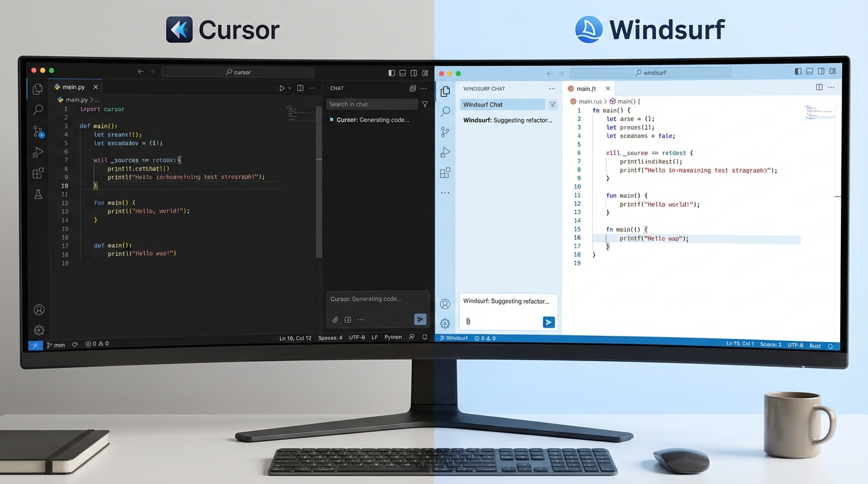This screenshot has height=484, width=868.
Task: Expand the run button dropdown in Cursor editor
Action: (290, 88)
